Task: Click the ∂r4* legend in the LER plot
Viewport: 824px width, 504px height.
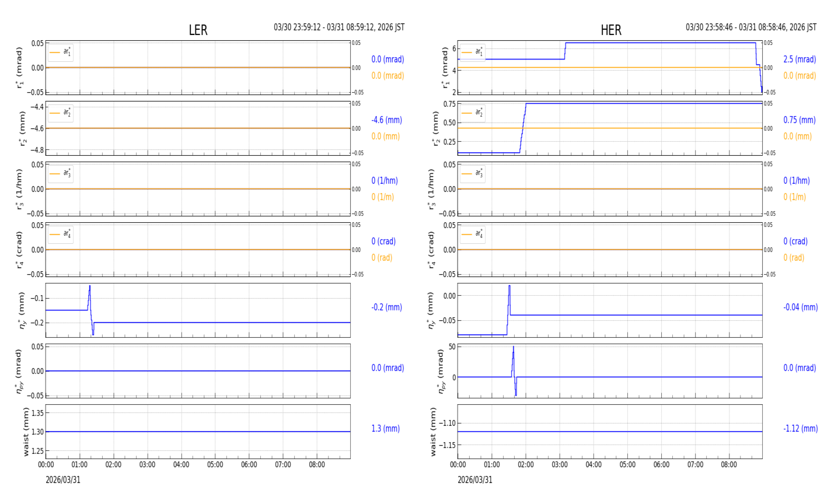Action: 61,235
